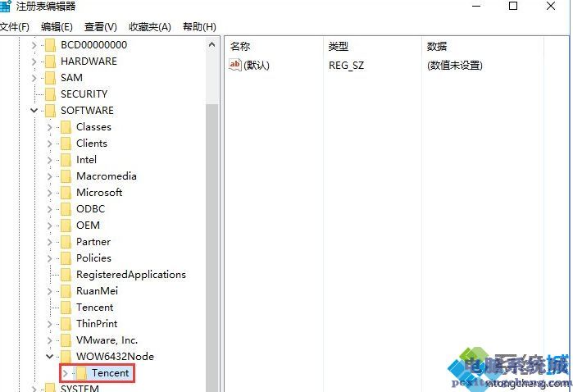
Task: Open the 查看(V) menu
Action: click(x=101, y=27)
